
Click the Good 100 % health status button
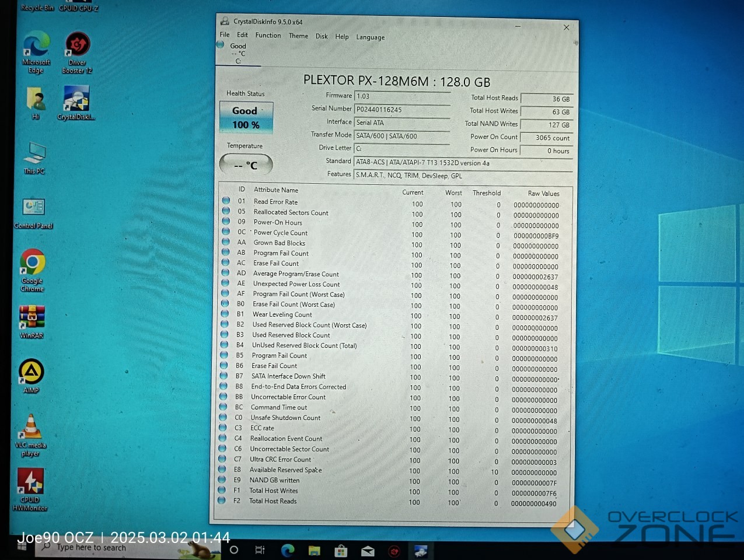[246, 117]
